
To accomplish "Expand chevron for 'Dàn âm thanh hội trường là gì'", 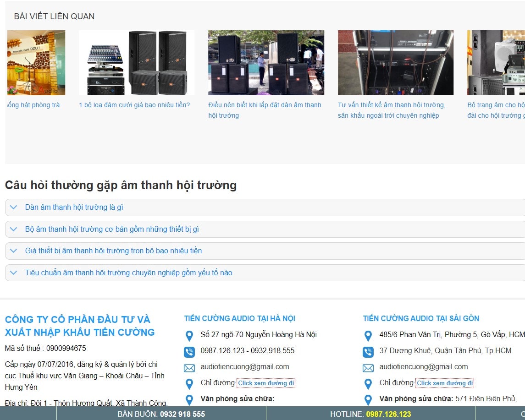I will 13,207.
